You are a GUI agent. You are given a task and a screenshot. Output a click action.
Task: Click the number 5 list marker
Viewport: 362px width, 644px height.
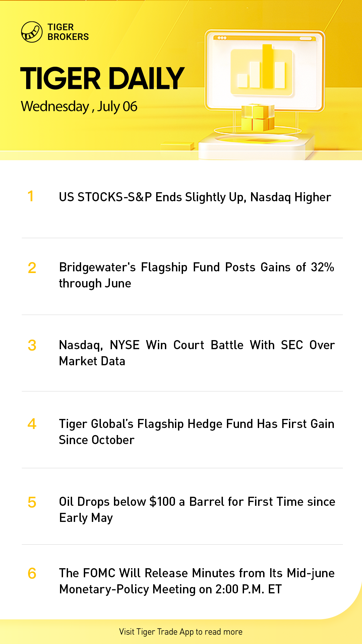pyautogui.click(x=32, y=502)
